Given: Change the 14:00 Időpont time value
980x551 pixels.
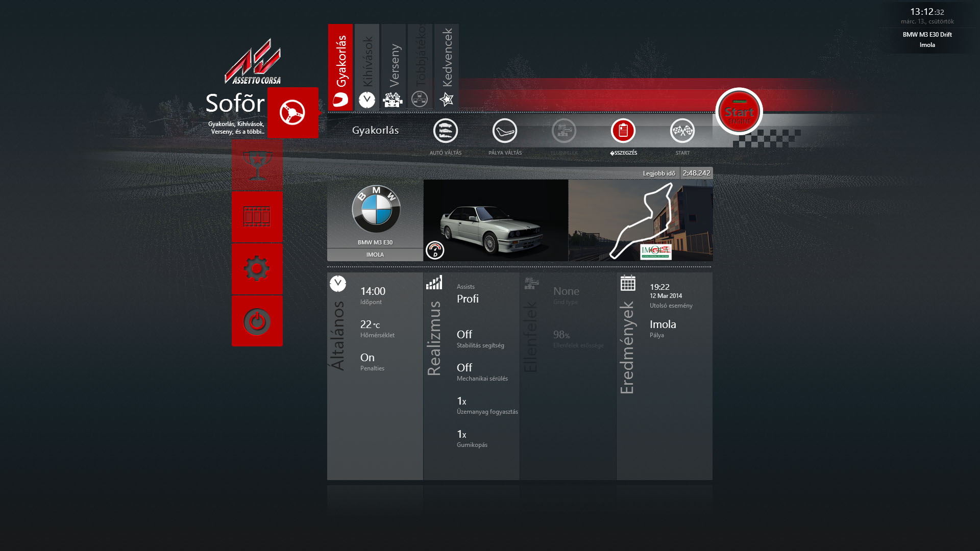Looking at the screenshot, I should click(373, 291).
